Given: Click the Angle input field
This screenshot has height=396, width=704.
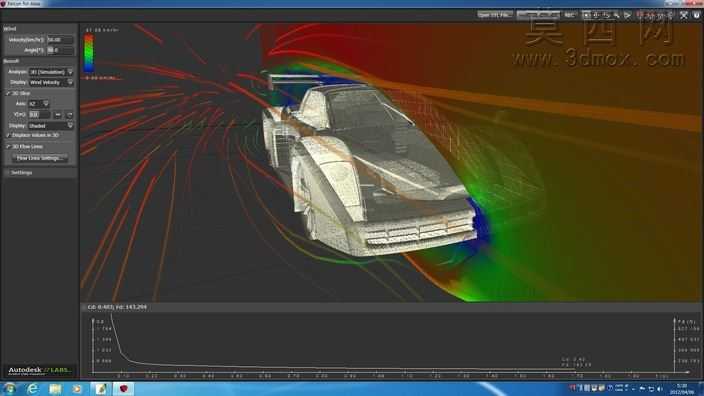Looking at the screenshot, I should coord(60,50).
